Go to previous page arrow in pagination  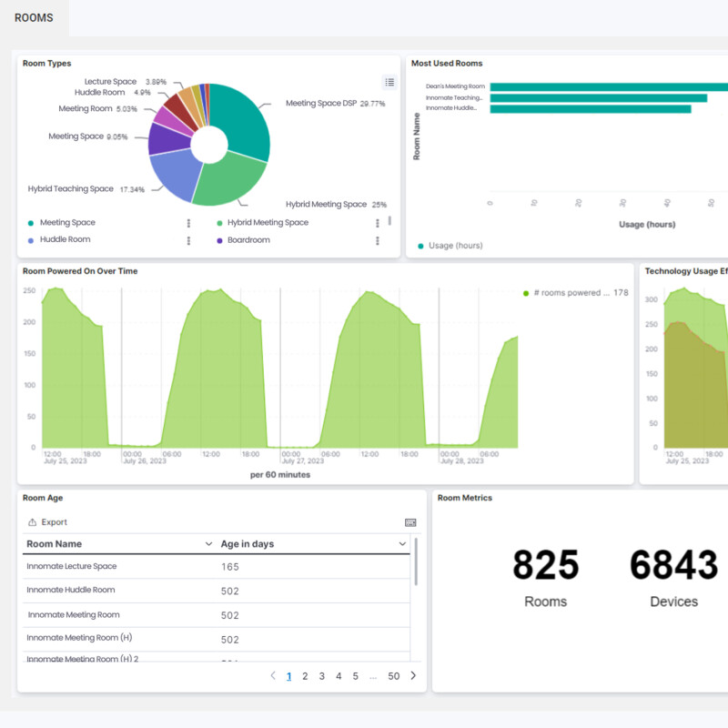[273, 675]
